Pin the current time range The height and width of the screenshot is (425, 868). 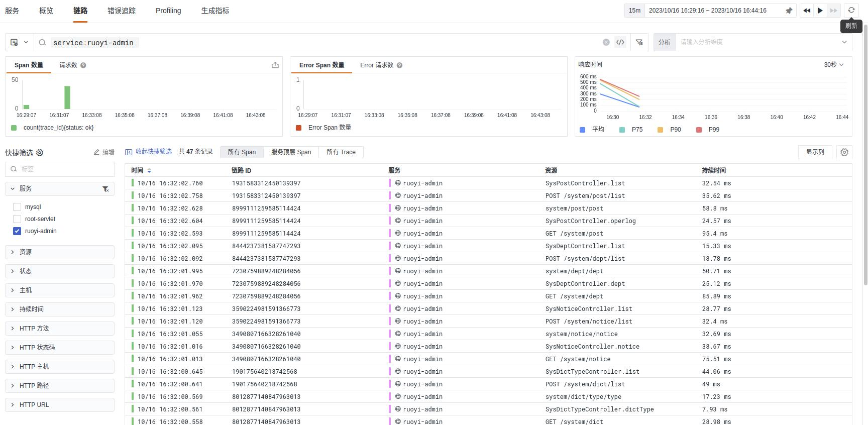click(x=789, y=11)
